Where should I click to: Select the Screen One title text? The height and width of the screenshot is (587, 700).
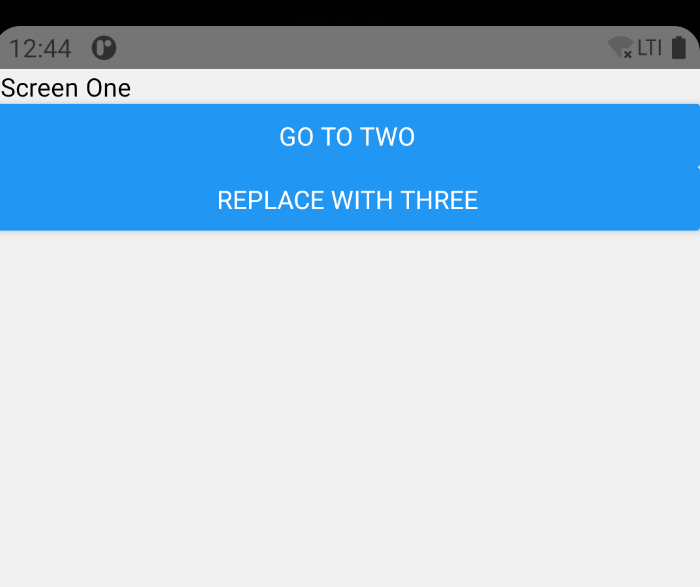[66, 88]
